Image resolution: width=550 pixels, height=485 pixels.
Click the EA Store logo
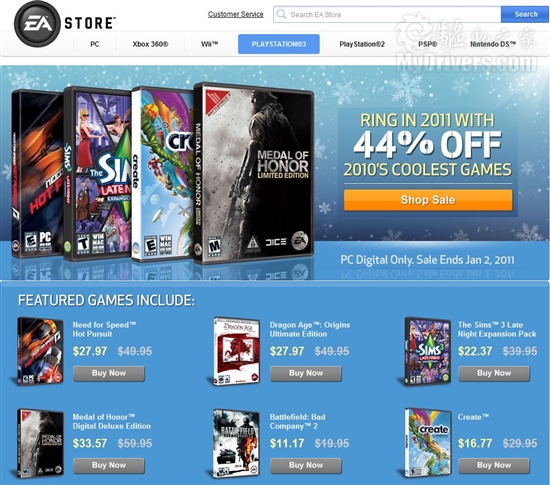coord(65,24)
